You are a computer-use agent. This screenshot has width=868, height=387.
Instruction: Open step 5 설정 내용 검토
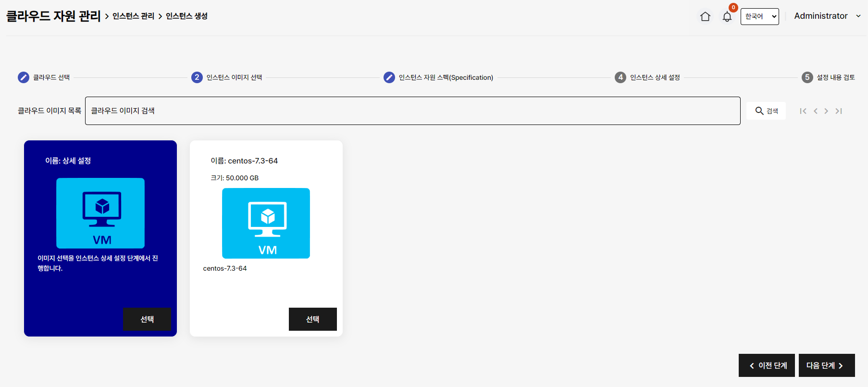[x=807, y=77]
